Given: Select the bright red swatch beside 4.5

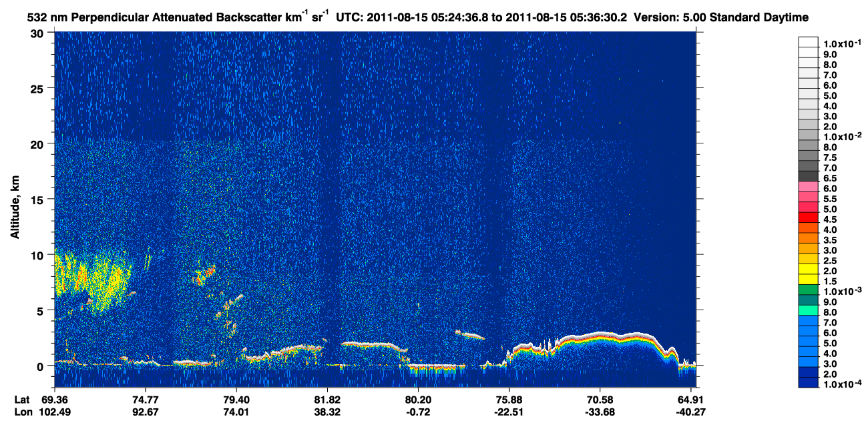Looking at the screenshot, I should (x=808, y=217).
